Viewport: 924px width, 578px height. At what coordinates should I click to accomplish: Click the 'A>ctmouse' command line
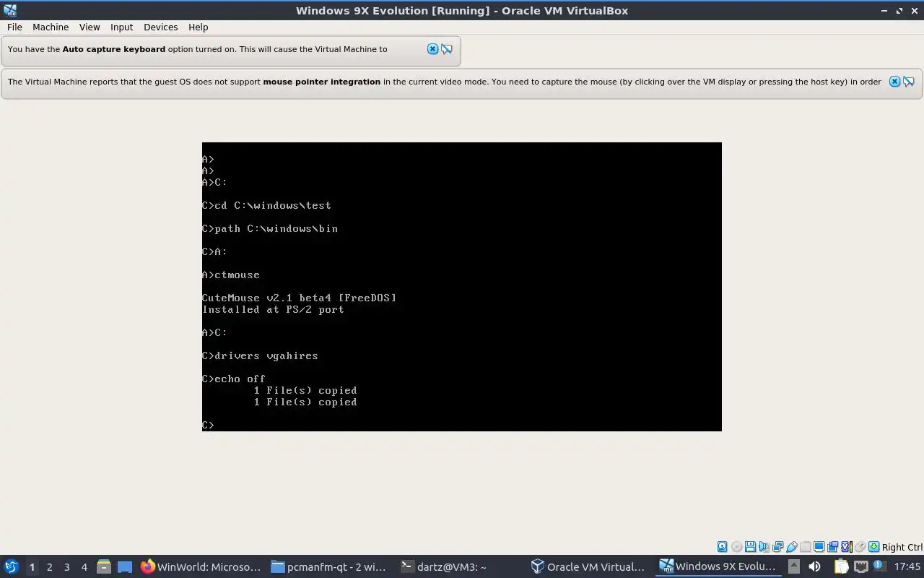click(231, 275)
